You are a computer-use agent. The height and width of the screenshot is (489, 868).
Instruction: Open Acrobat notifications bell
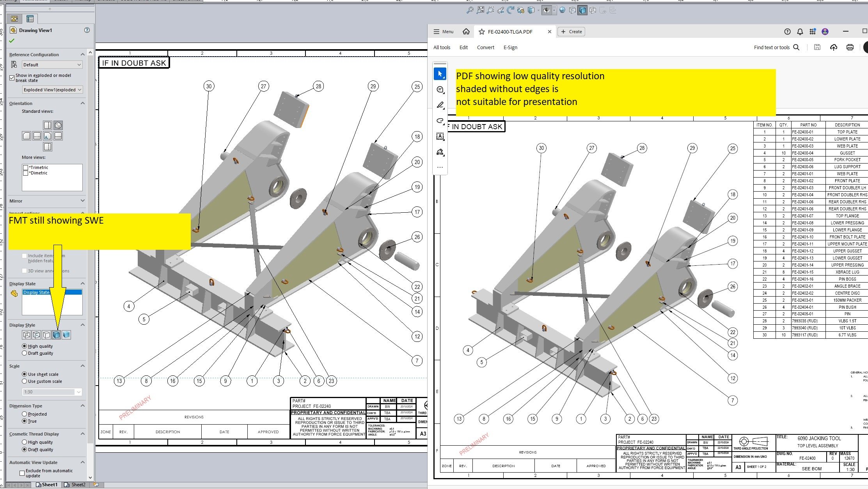[x=800, y=32]
